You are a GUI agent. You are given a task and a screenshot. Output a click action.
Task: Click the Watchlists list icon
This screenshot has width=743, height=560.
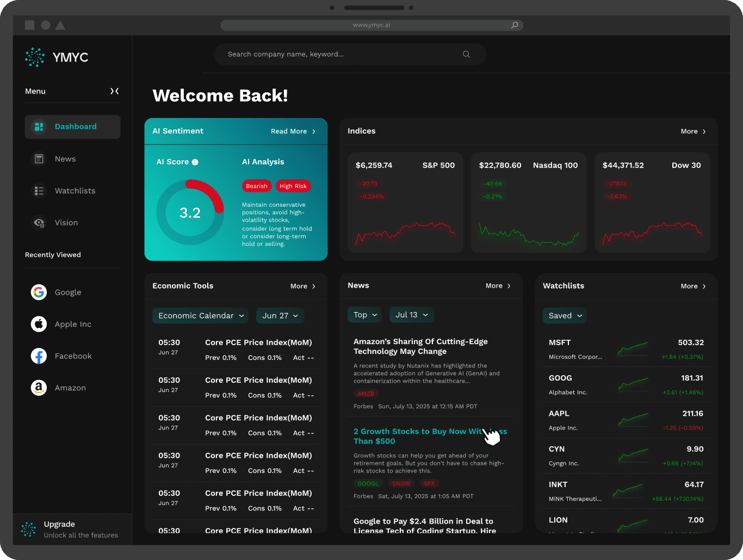coord(39,191)
